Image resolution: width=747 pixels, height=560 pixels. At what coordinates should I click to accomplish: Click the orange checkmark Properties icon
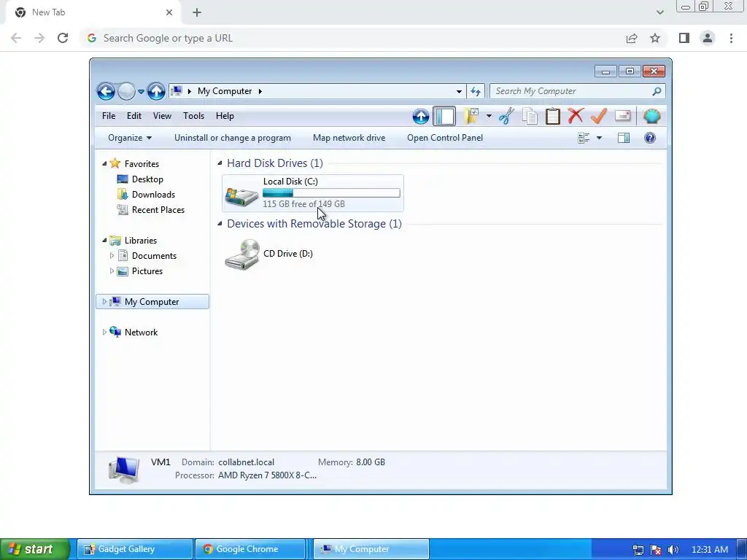click(599, 116)
